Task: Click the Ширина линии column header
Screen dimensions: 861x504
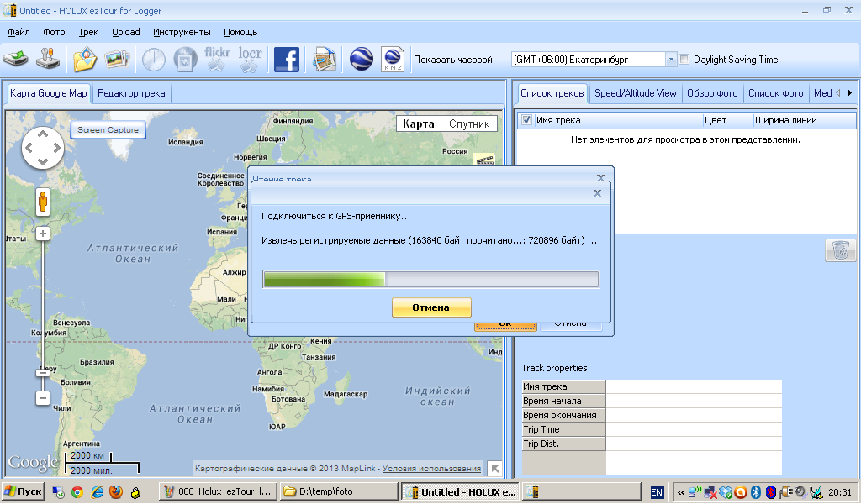Action: point(786,120)
